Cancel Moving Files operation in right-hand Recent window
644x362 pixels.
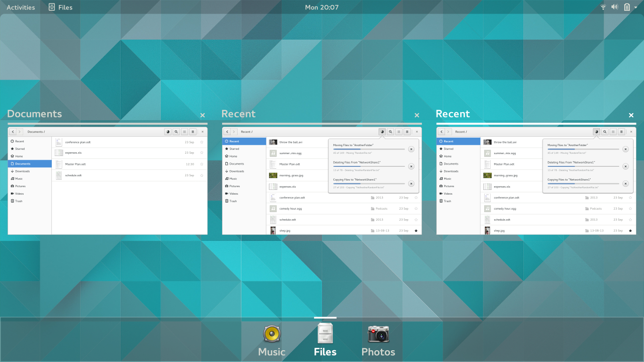point(626,149)
